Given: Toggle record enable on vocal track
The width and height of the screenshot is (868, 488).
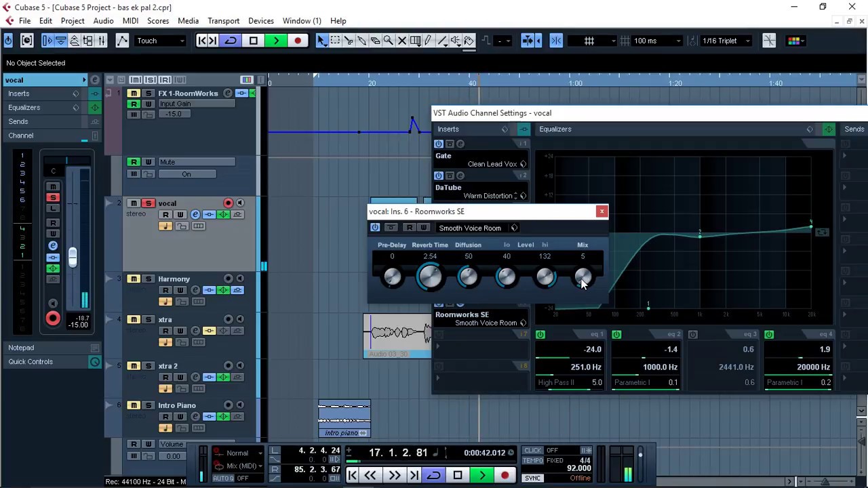Looking at the screenshot, I should pyautogui.click(x=229, y=203).
